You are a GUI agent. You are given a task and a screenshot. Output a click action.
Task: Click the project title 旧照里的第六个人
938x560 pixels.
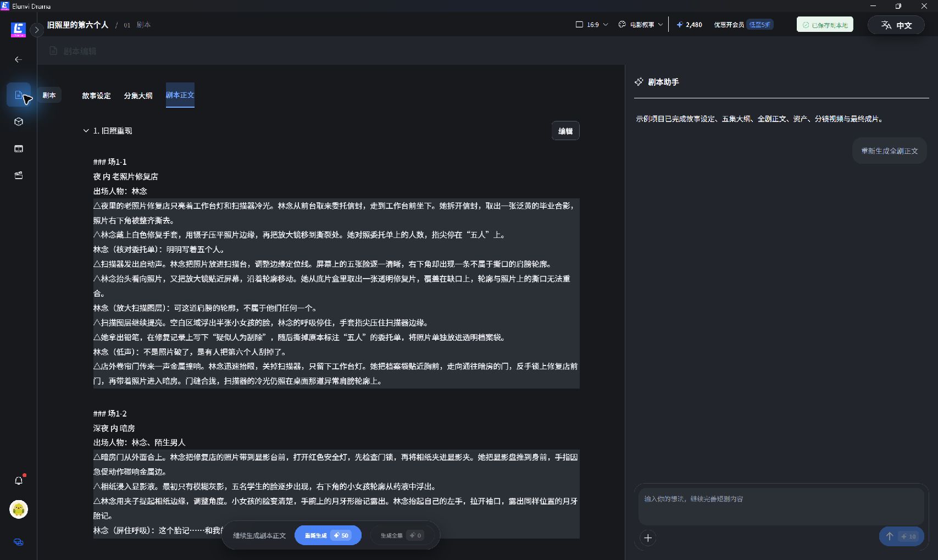[x=77, y=25]
